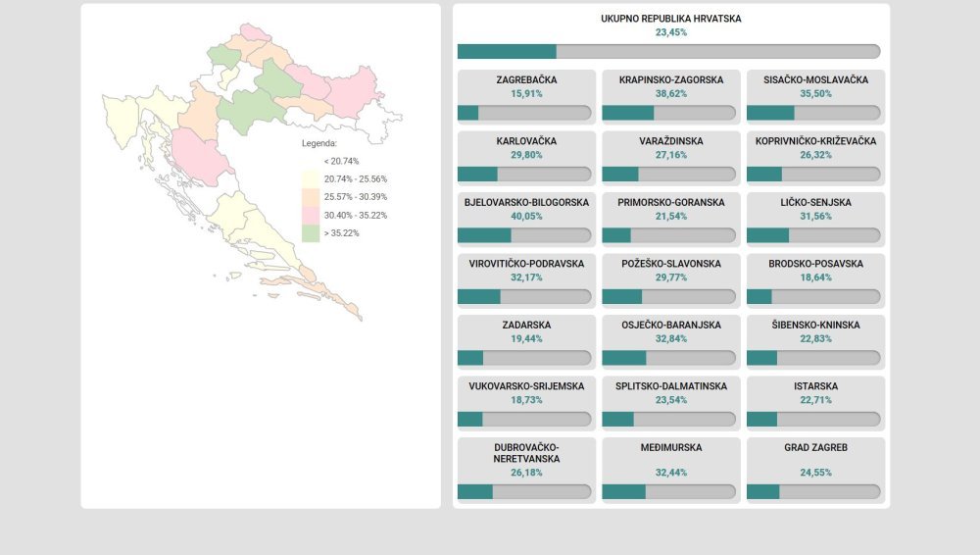The height and width of the screenshot is (555, 980).
Task: Click the Šibensko-Kninska county label
Action: (815, 326)
